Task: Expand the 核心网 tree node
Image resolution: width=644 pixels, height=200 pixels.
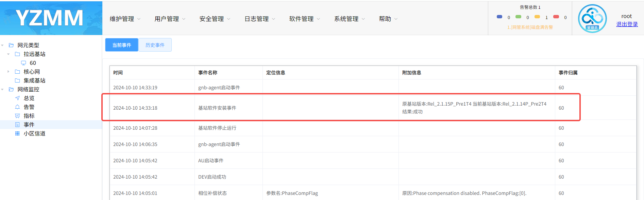Action: click(x=9, y=72)
